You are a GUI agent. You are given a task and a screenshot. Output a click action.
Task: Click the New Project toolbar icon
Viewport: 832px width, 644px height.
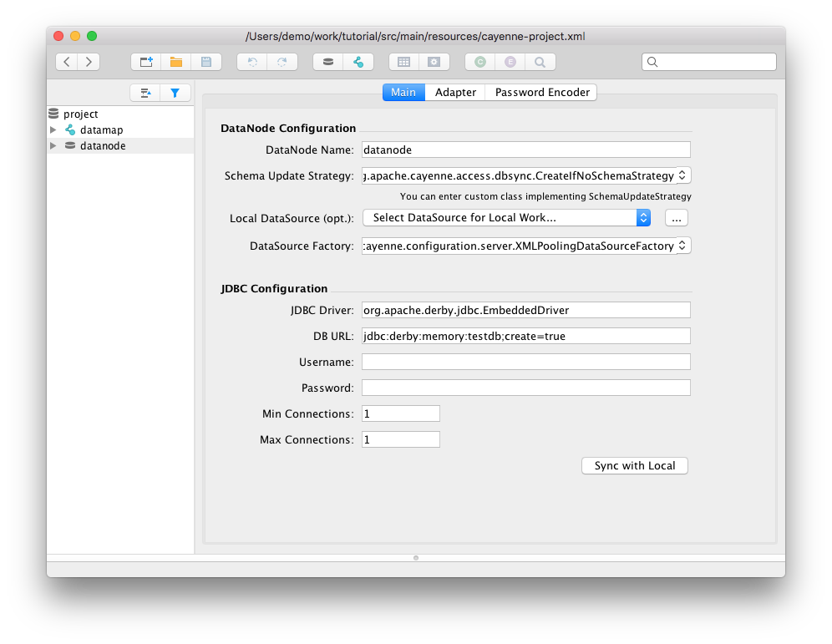(x=146, y=62)
